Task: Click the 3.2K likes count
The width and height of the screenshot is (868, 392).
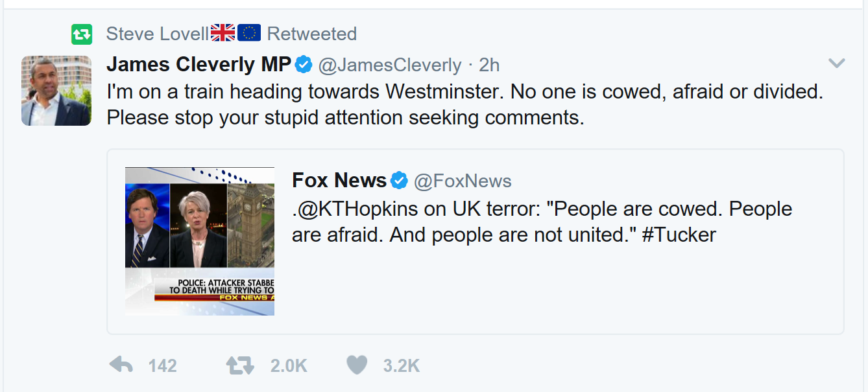Action: click(401, 366)
